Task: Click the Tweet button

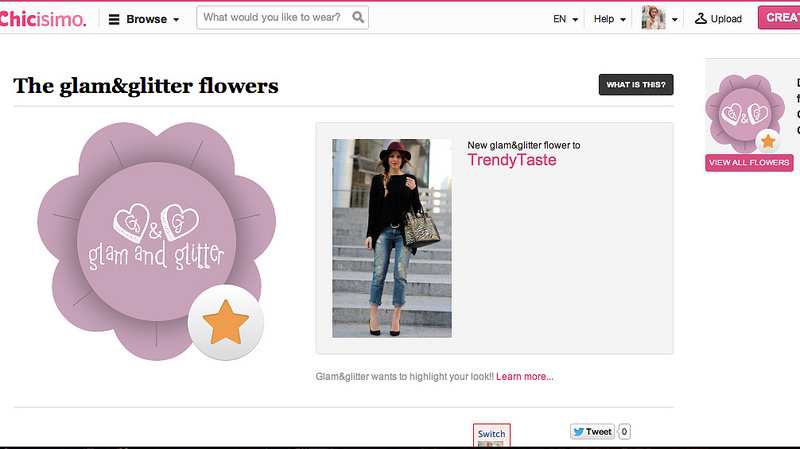Action: point(592,432)
